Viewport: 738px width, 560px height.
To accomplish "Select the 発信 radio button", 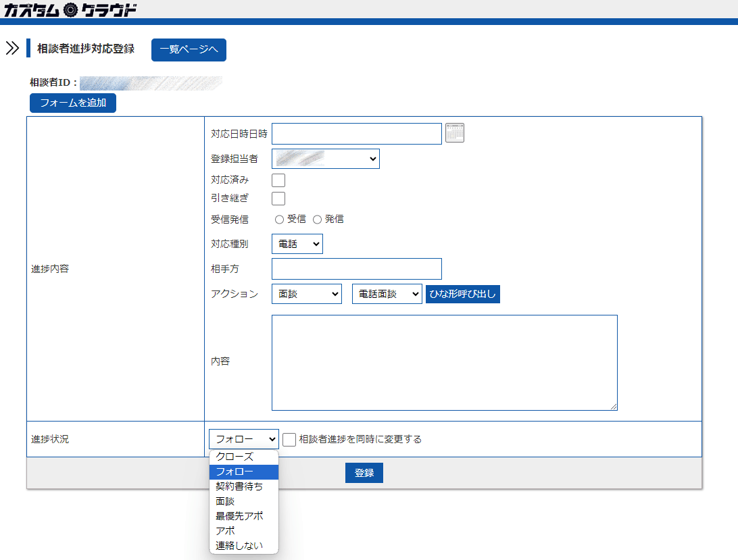I will (317, 220).
